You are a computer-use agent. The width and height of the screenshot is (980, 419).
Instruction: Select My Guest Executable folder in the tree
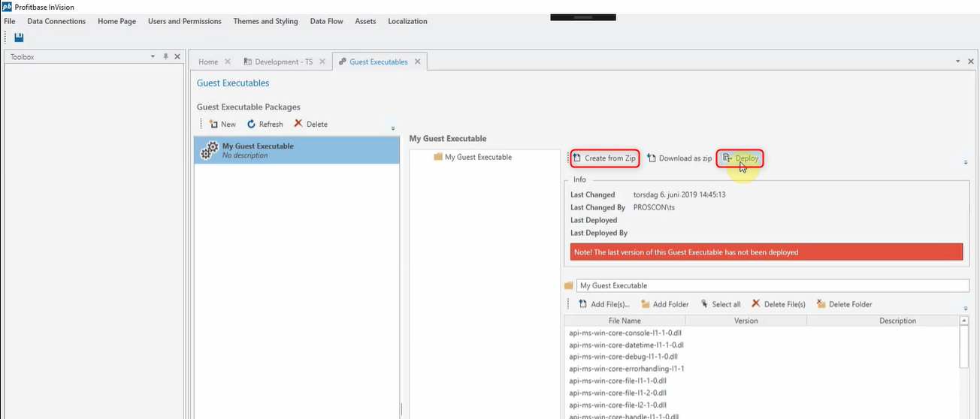[x=478, y=157]
